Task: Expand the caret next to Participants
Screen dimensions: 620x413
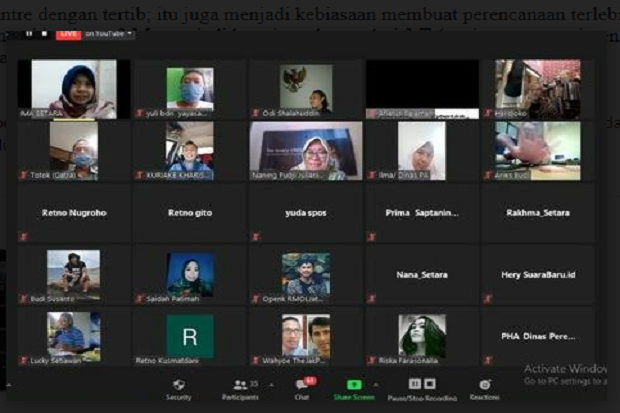Action: tap(272, 385)
